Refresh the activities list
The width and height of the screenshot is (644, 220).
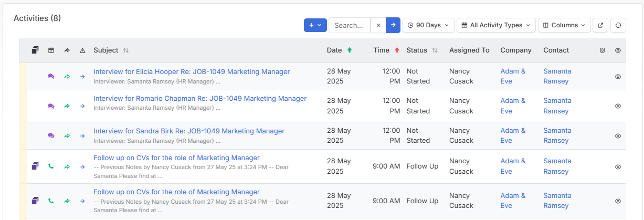coord(618,25)
